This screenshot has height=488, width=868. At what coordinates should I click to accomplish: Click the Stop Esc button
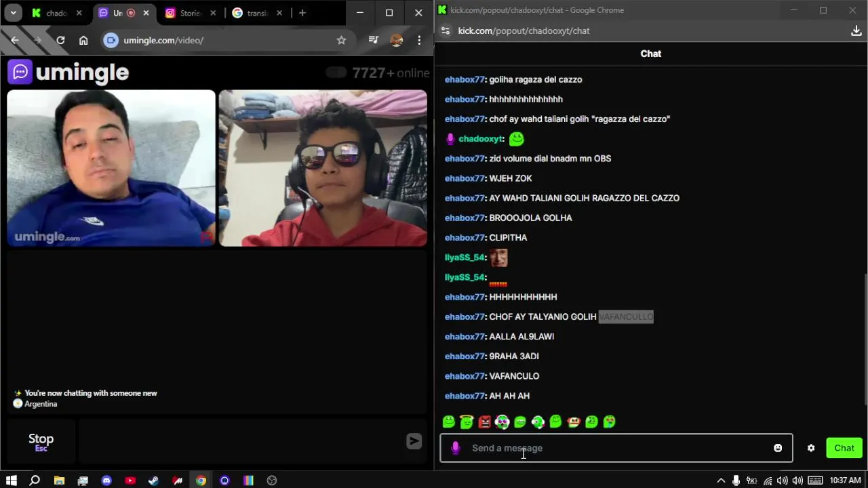41,442
